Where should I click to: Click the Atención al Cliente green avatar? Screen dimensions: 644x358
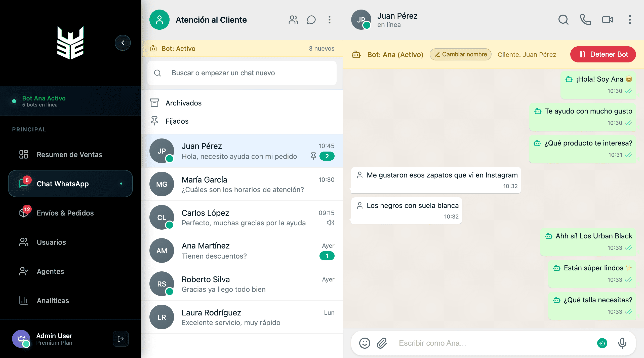(x=159, y=20)
